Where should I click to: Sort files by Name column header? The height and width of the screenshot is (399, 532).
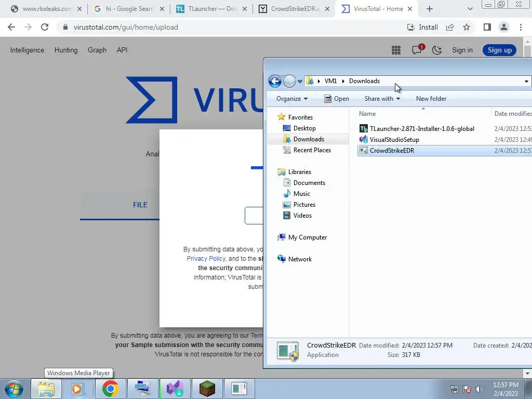(423, 114)
